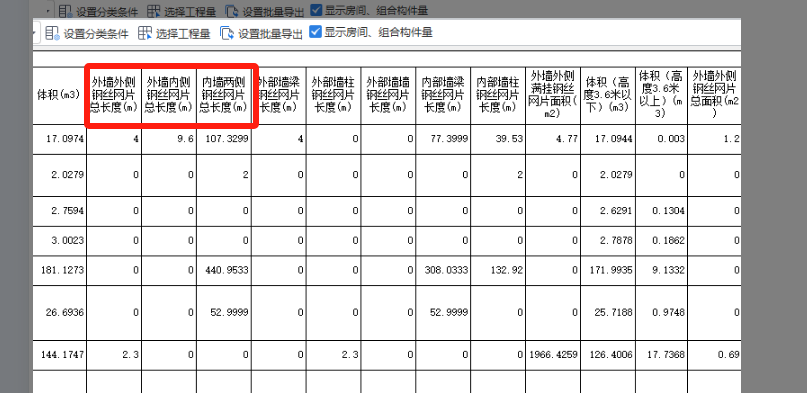Select the 体积(m3) column header
Image resolution: width=807 pixels, height=393 pixels.
(x=59, y=95)
